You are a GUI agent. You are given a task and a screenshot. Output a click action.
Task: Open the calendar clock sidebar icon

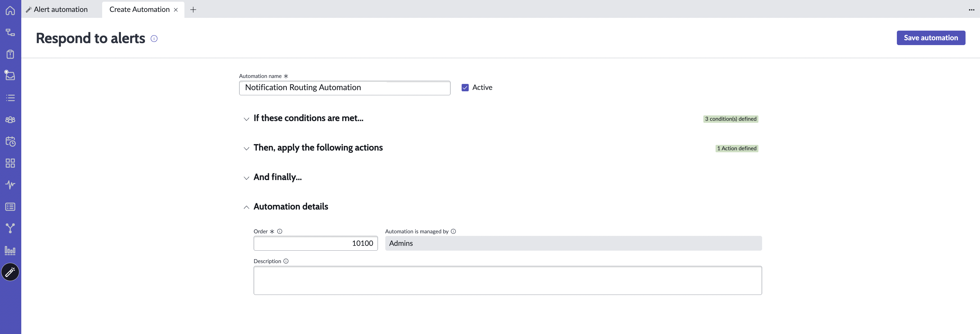(x=10, y=141)
